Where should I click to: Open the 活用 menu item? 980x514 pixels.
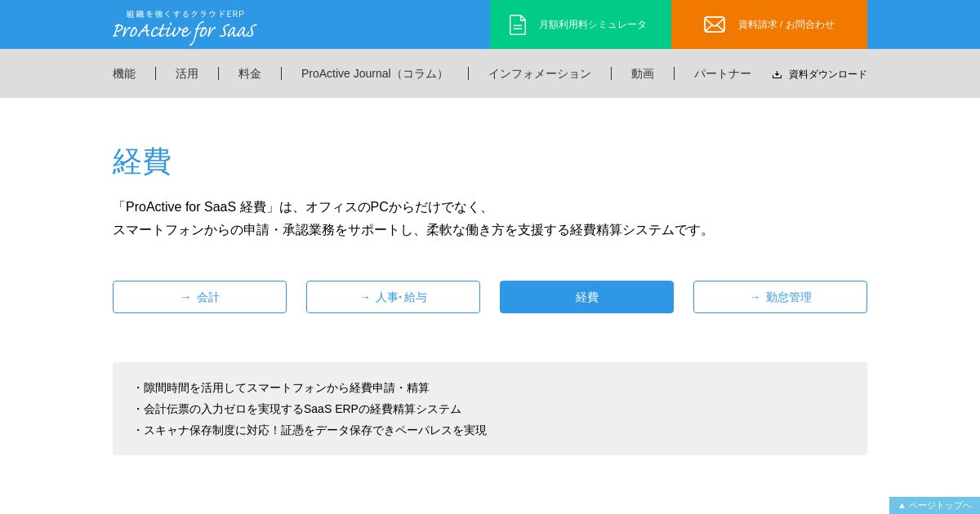[187, 73]
